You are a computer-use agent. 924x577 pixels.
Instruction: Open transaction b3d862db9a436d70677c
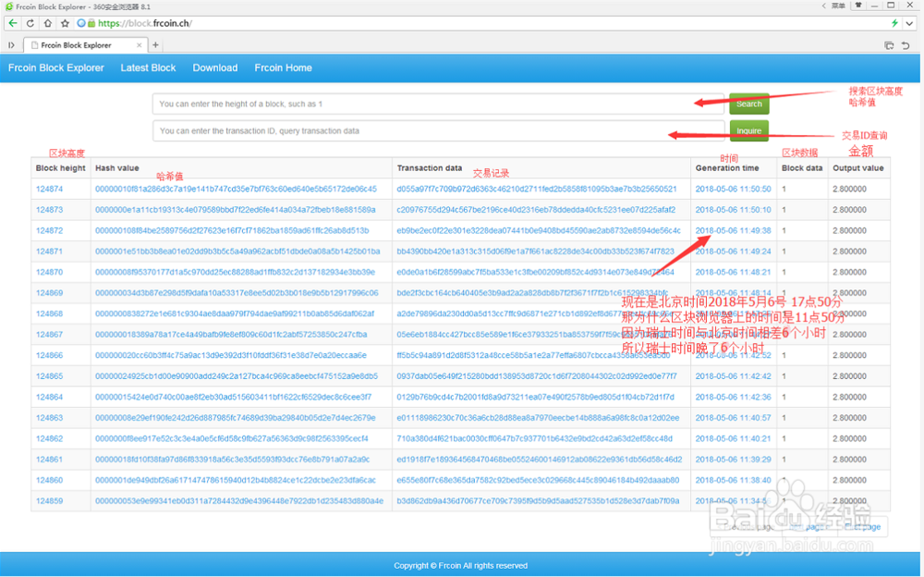538,501
